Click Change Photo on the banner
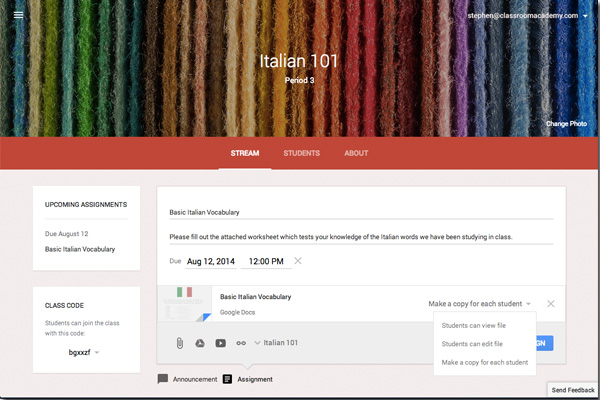The width and height of the screenshot is (600, 400). [x=566, y=124]
